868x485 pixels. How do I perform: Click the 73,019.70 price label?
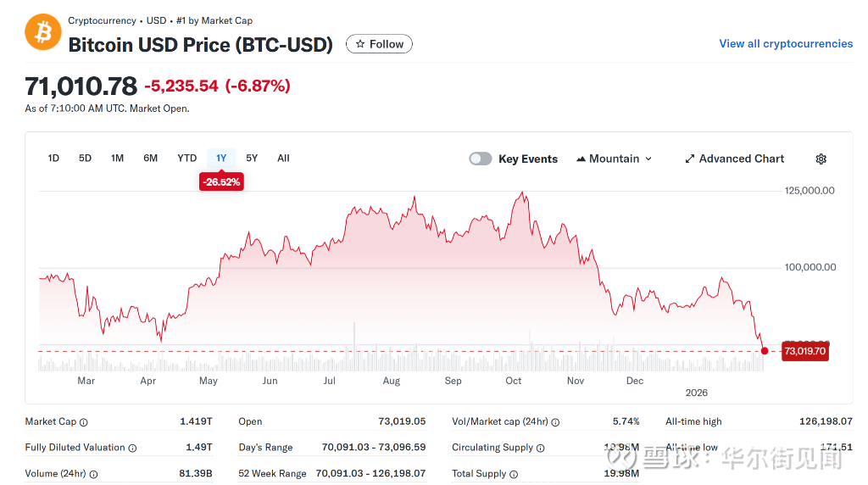point(804,351)
